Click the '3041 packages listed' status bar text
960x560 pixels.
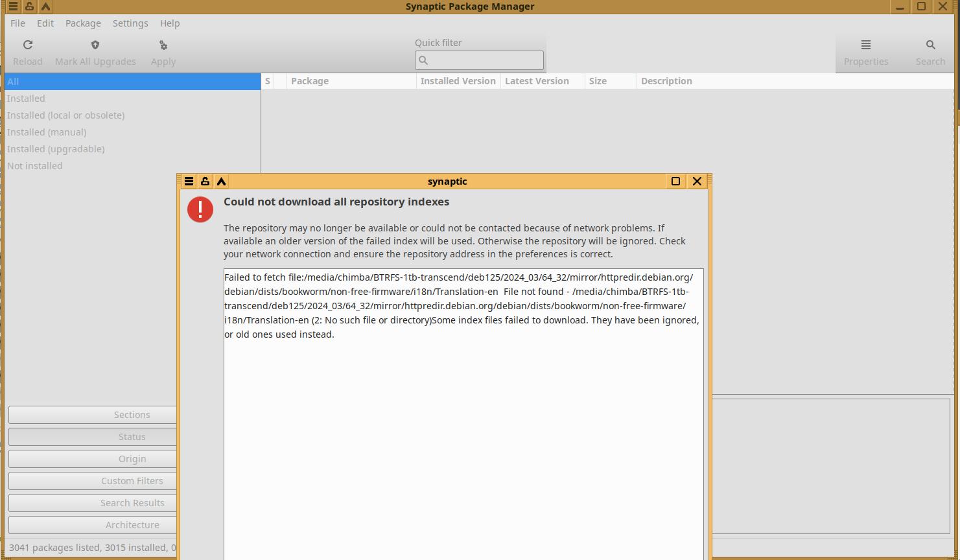[x=55, y=548]
